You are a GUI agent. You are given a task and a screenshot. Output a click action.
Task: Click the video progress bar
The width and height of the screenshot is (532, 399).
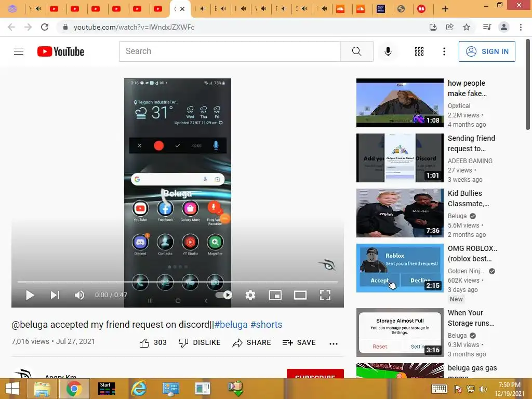point(178,282)
